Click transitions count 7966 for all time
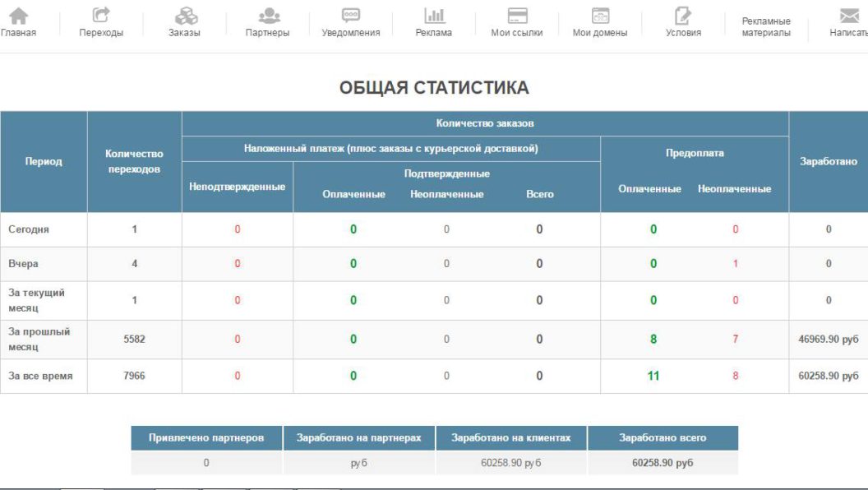Image resolution: width=868 pixels, height=490 pixels. tap(134, 377)
